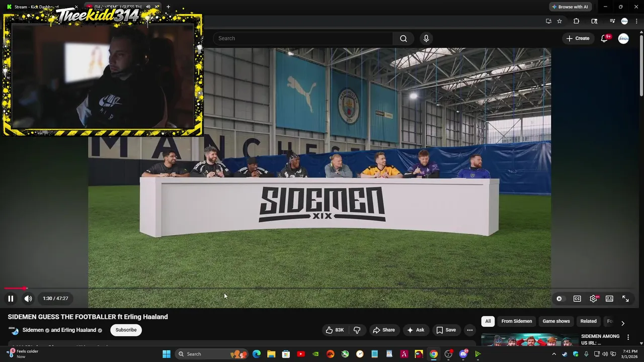
Task: Show hidden system tray icons
Action: (x=554, y=354)
